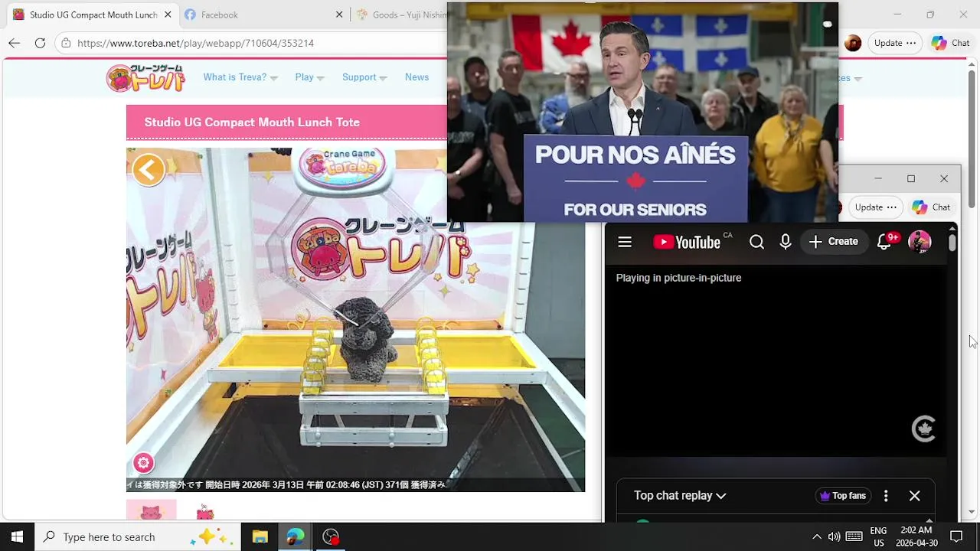
Task: Switch to OBS Studio on taskbar
Action: point(331,536)
